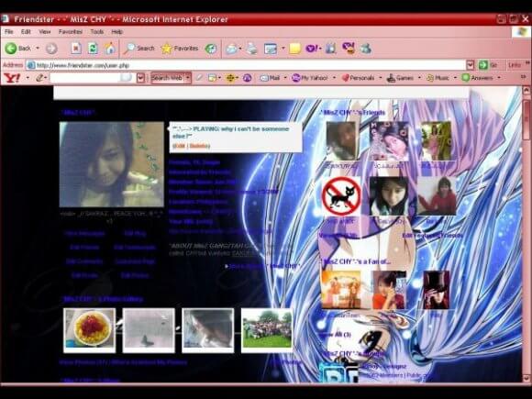Screen dimensions: 532x399
Task: Expand the Yahoo Mail dropdown arrow
Action: (285, 78)
